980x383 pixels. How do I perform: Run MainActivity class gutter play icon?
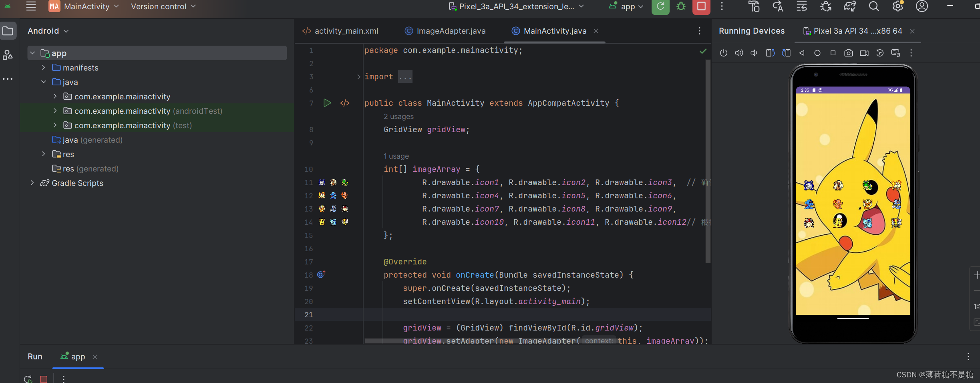point(327,103)
